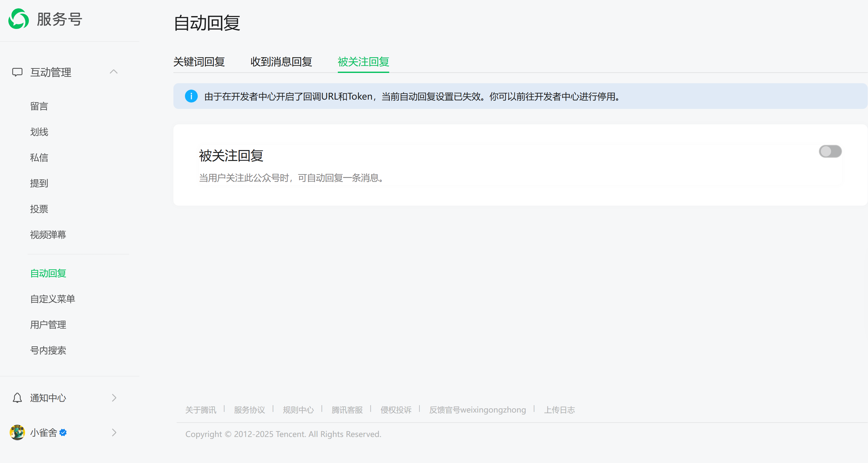The height and width of the screenshot is (463, 868).
Task: Open 自定义菜单 in the sidebar
Action: 53,299
